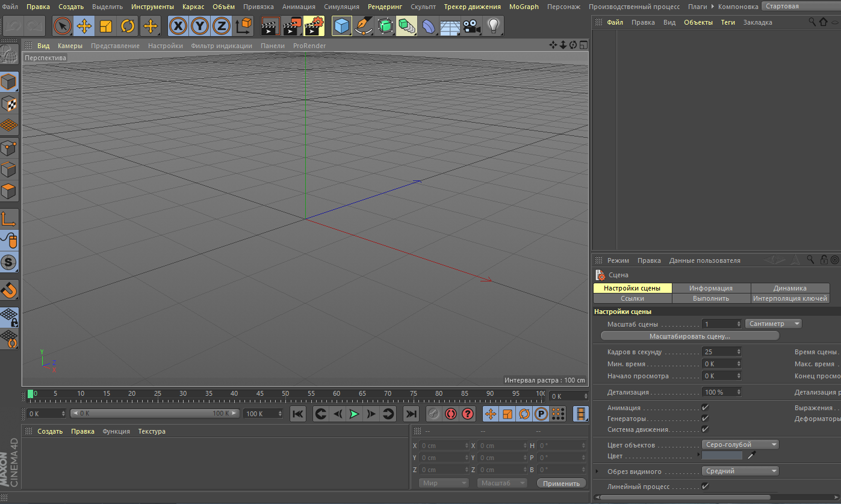Open the green subdivision generator icon
Viewport: 841px width, 504px height.
pos(385,26)
